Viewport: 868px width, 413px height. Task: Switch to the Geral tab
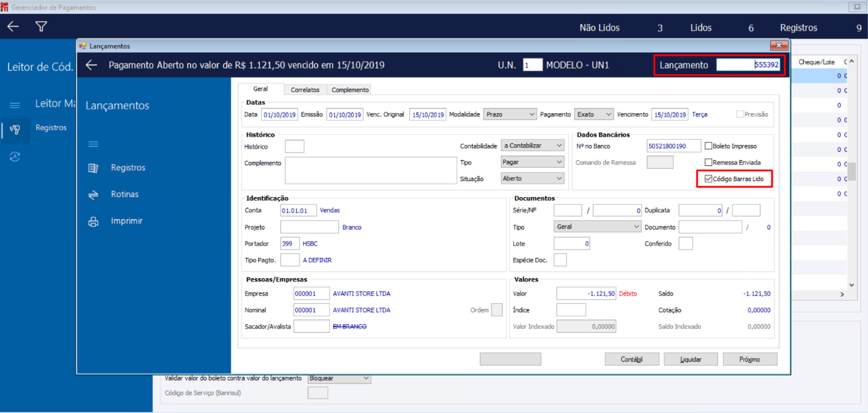coord(261,89)
